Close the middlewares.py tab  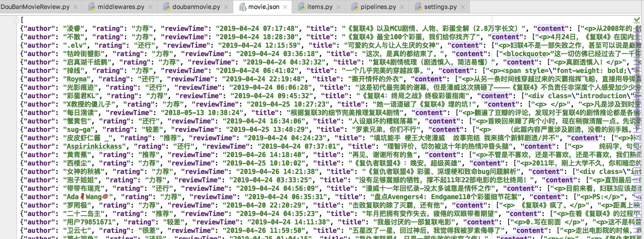150,7
